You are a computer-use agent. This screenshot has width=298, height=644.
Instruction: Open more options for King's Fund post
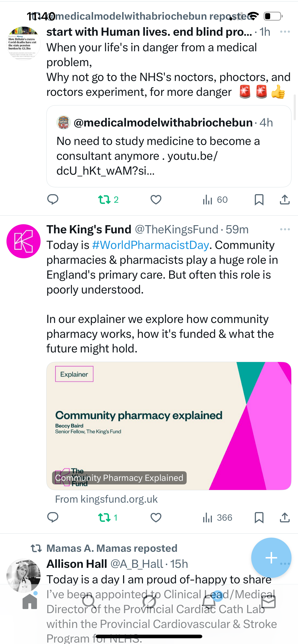[x=285, y=229]
